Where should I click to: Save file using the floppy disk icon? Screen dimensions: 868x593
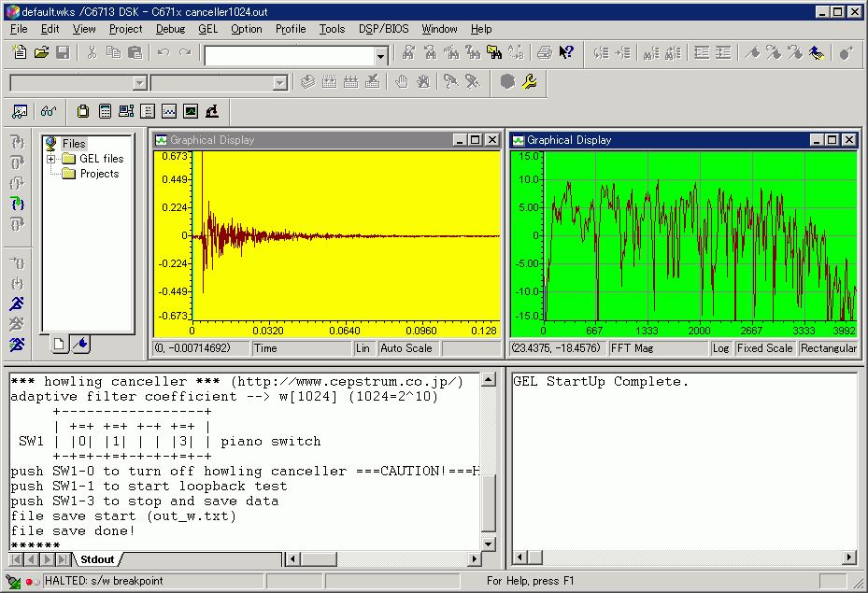[63, 52]
